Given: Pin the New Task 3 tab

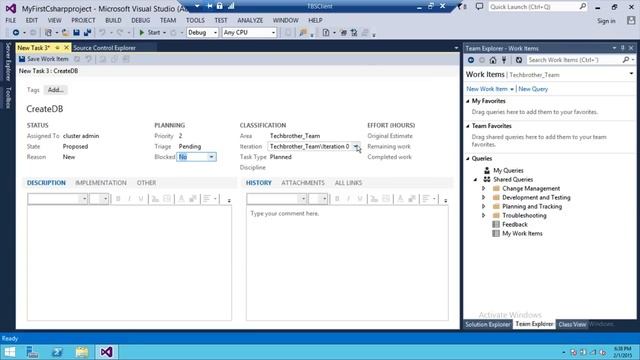Looking at the screenshot, I should [x=58, y=48].
